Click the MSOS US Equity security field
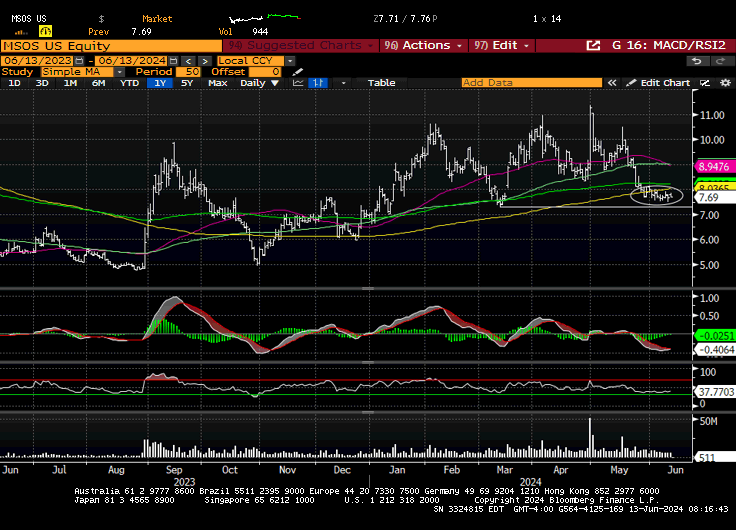This screenshot has height=530, width=736. (x=111, y=46)
